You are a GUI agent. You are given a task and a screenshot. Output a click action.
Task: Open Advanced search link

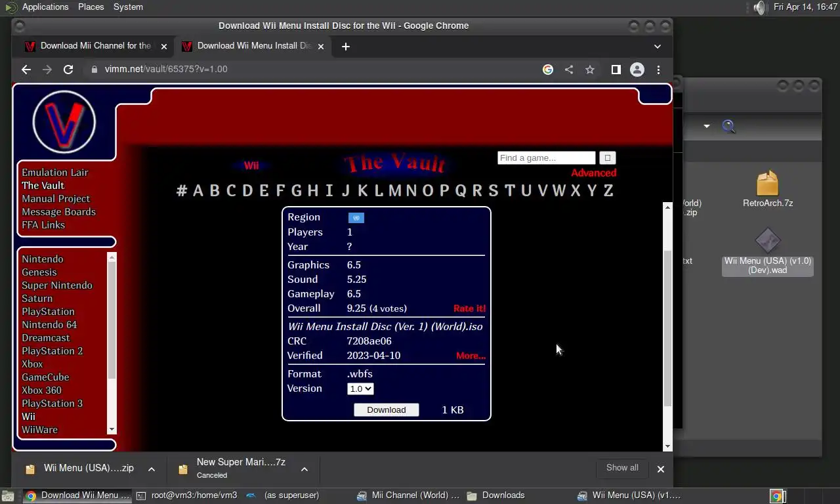[593, 173]
